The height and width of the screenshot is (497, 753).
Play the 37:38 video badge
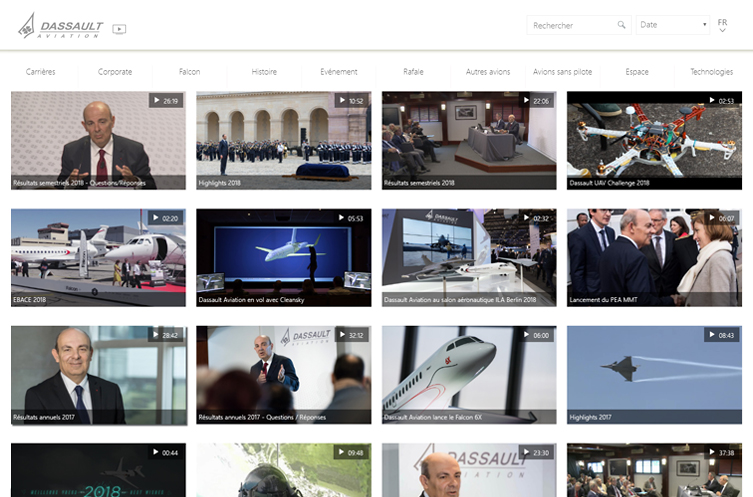[x=722, y=452]
